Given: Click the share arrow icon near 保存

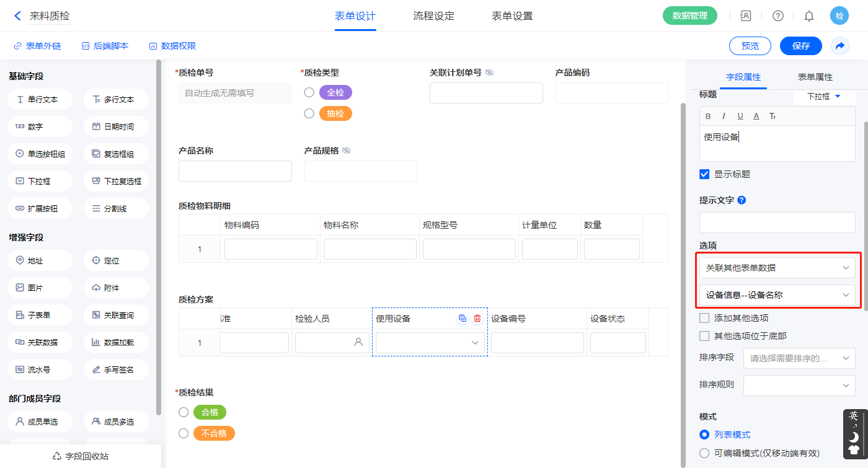Looking at the screenshot, I should (839, 46).
